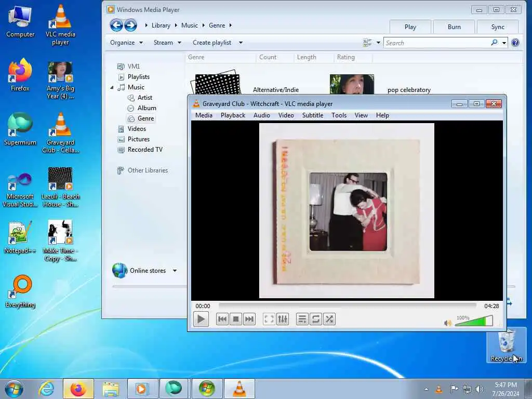The width and height of the screenshot is (532, 399).
Task: Seek on the VLC progress bar
Action: click(348, 305)
